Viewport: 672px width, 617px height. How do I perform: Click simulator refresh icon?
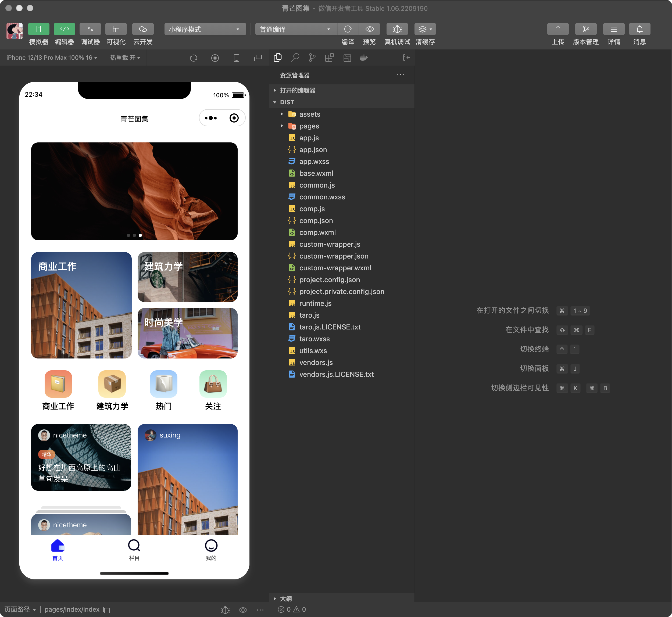(x=193, y=58)
